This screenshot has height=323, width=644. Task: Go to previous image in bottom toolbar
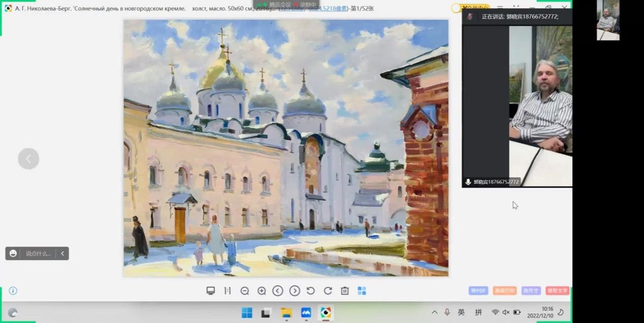(277, 291)
